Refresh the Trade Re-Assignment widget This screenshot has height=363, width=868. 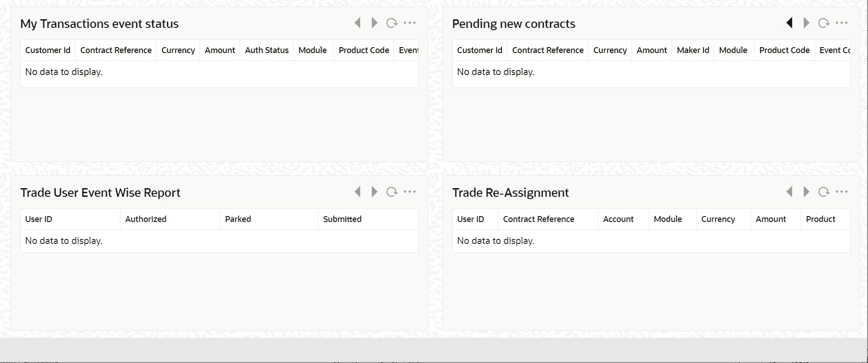tap(824, 192)
